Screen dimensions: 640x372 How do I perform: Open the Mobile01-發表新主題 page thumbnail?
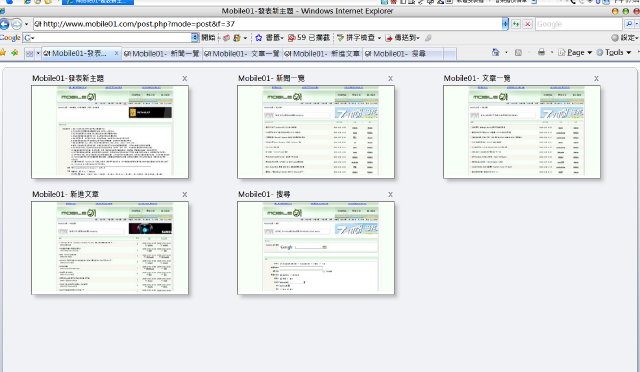pyautogui.click(x=110, y=132)
